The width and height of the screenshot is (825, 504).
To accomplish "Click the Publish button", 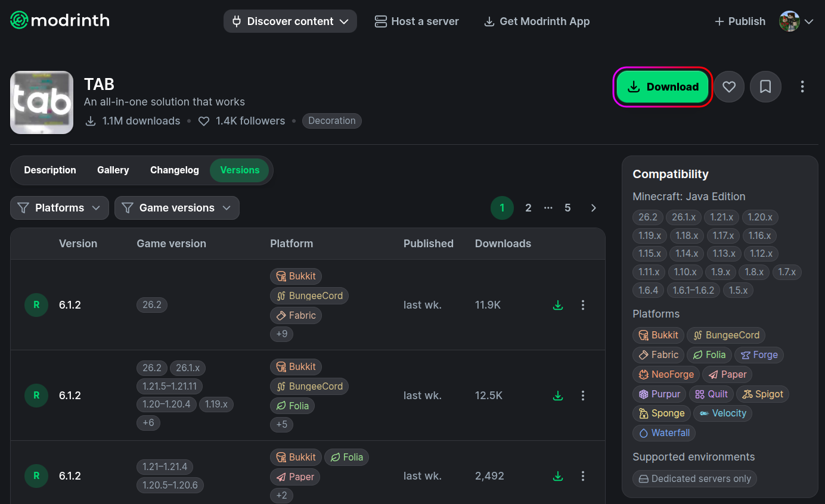I will click(x=740, y=21).
